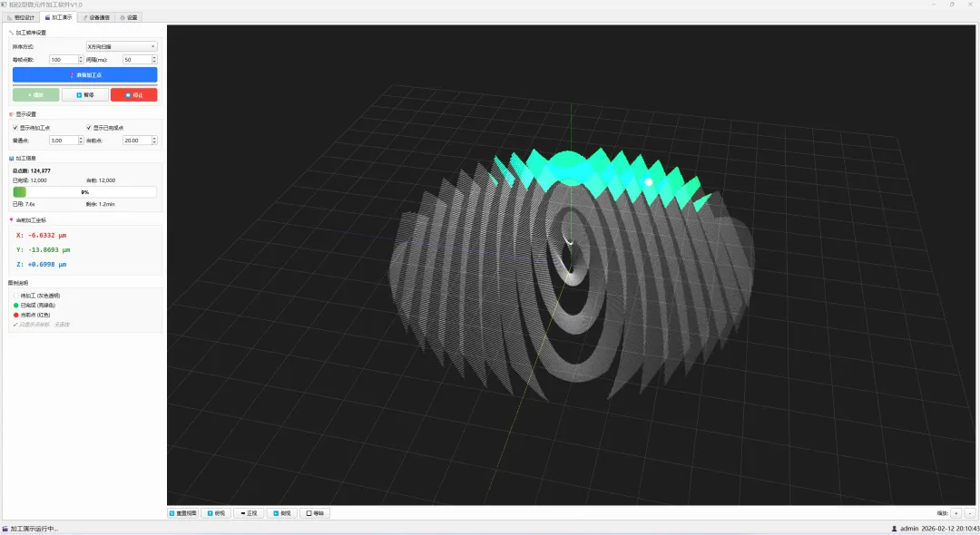Click the remaining time text 1.2min
The height and width of the screenshot is (535, 980).
107,204
